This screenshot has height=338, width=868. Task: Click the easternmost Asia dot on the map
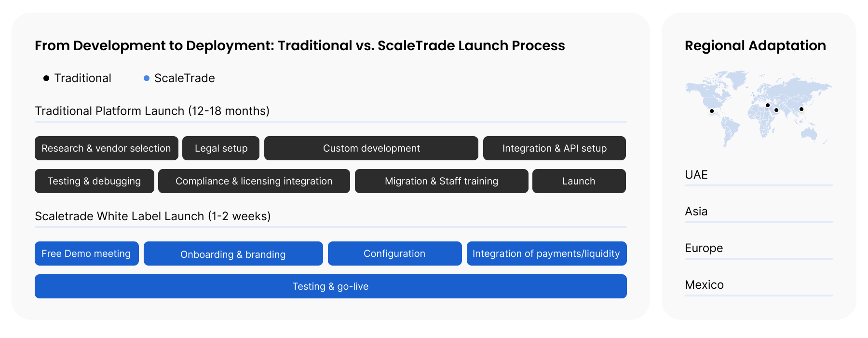pos(801,109)
